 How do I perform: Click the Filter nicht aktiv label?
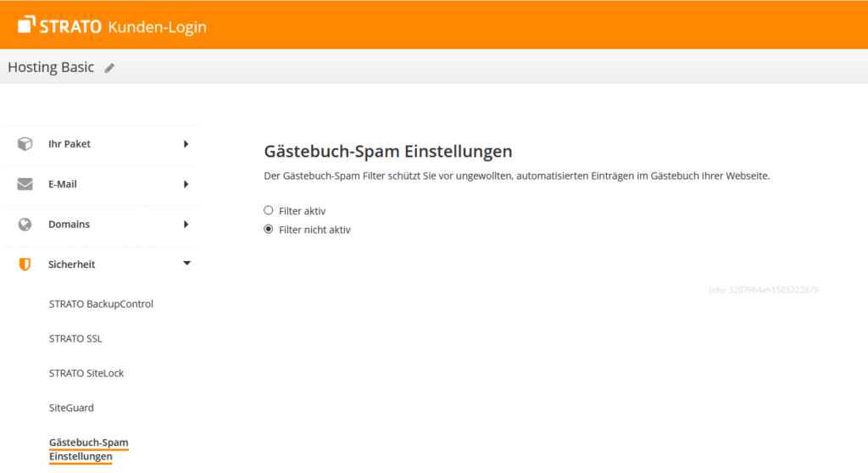tap(314, 230)
